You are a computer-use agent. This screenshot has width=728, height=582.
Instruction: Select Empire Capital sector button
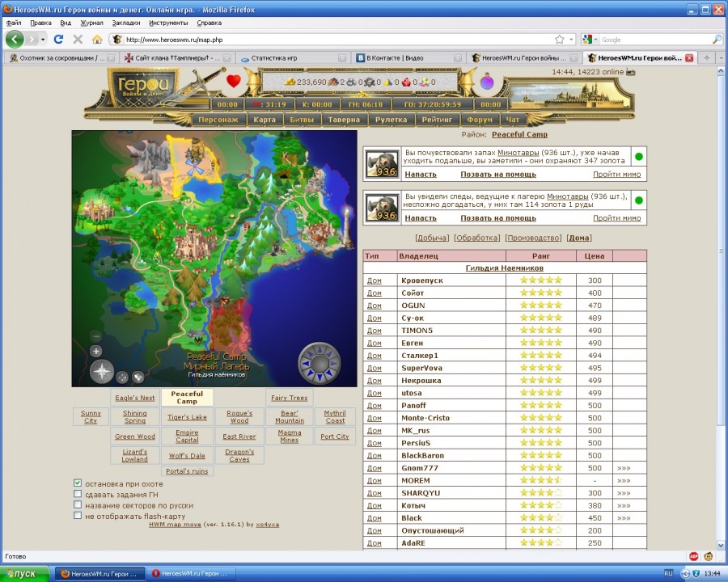point(187,436)
